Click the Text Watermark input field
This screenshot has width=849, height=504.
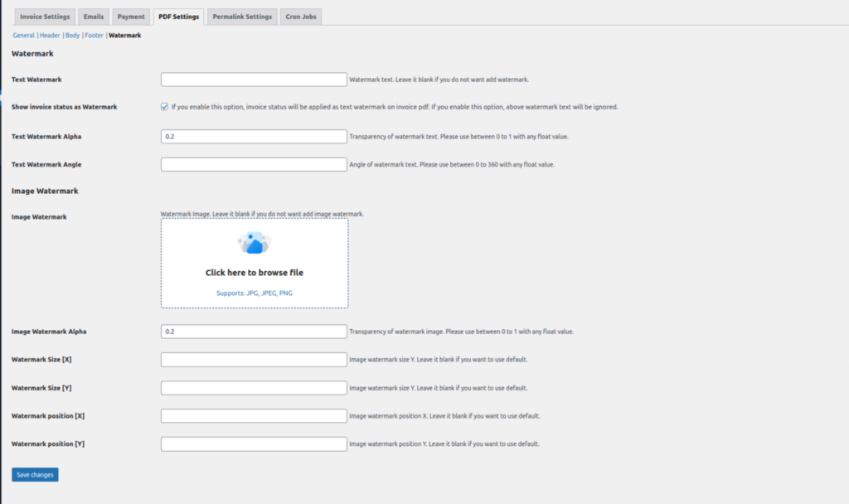255,79
